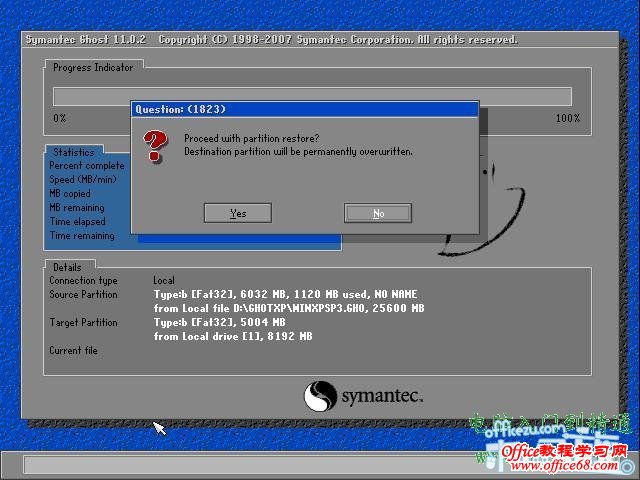Select the 'Proceed with partition restore?' text
The image size is (640, 480).
(x=251, y=138)
